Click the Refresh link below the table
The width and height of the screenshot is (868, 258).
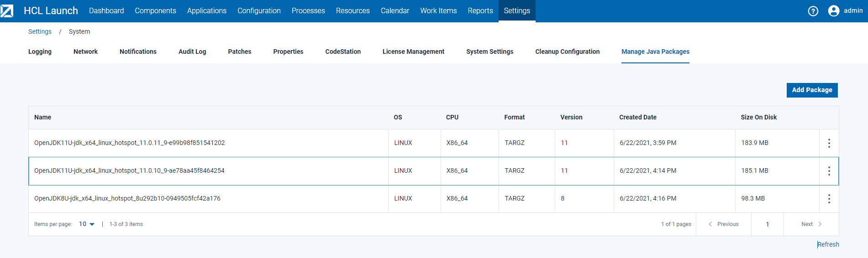[x=828, y=244]
